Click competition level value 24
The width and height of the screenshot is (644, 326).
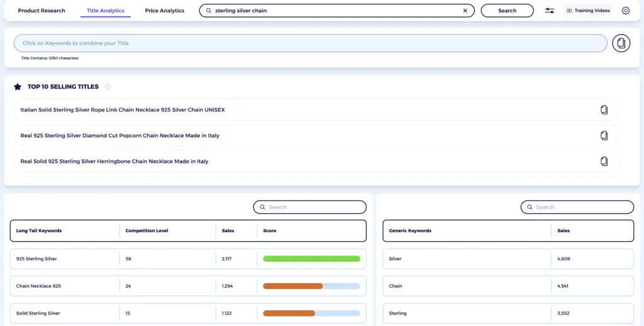tap(128, 286)
